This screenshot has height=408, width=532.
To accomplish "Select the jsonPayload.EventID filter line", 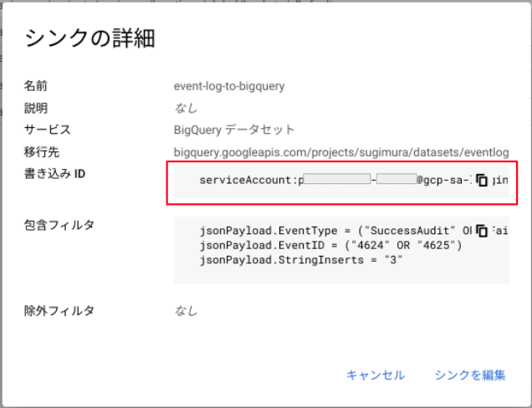I will [330, 245].
